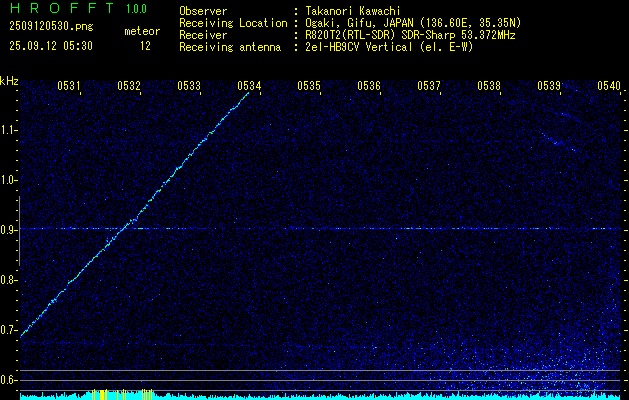Image resolution: width=629 pixels, height=400 pixels.
Task: Click frequency axis label 1.0
Action: coord(9,180)
